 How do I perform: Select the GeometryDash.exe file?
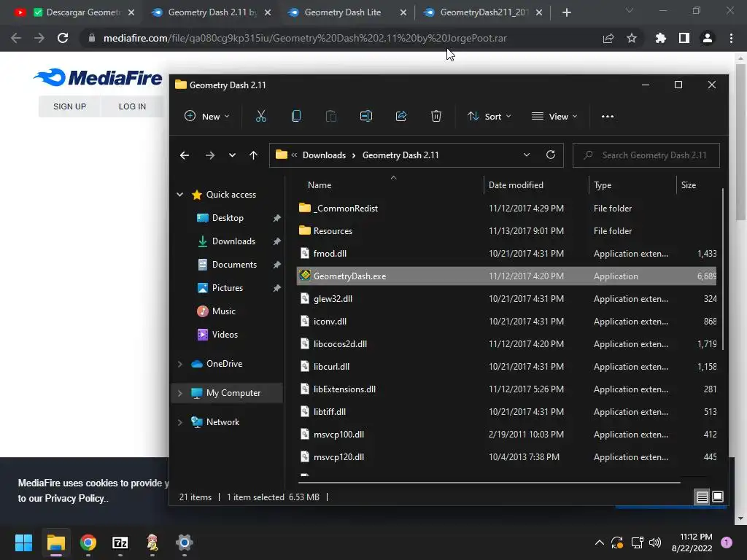point(506,276)
